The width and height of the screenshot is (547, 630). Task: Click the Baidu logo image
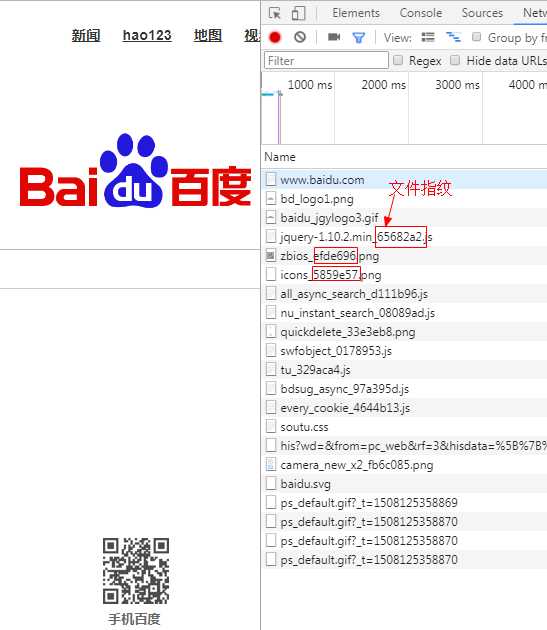point(135,172)
